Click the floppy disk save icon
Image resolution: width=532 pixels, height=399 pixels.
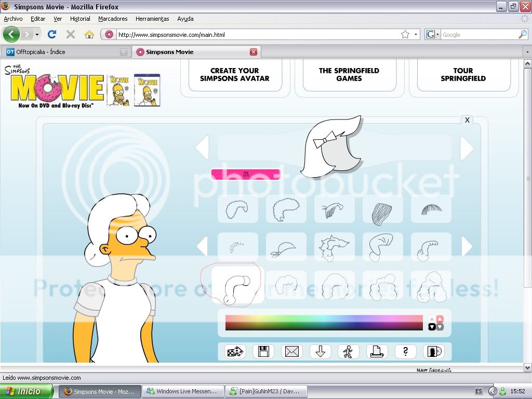(263, 352)
